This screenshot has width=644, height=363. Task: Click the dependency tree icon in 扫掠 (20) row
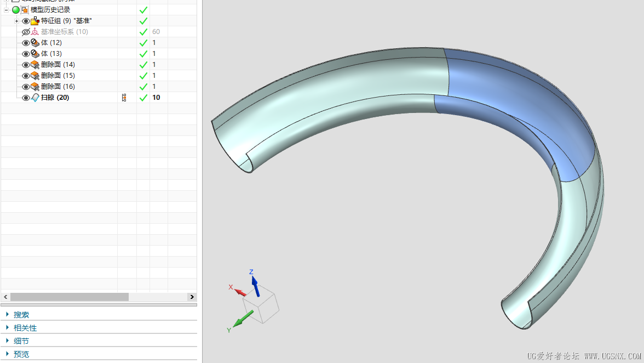124,98
